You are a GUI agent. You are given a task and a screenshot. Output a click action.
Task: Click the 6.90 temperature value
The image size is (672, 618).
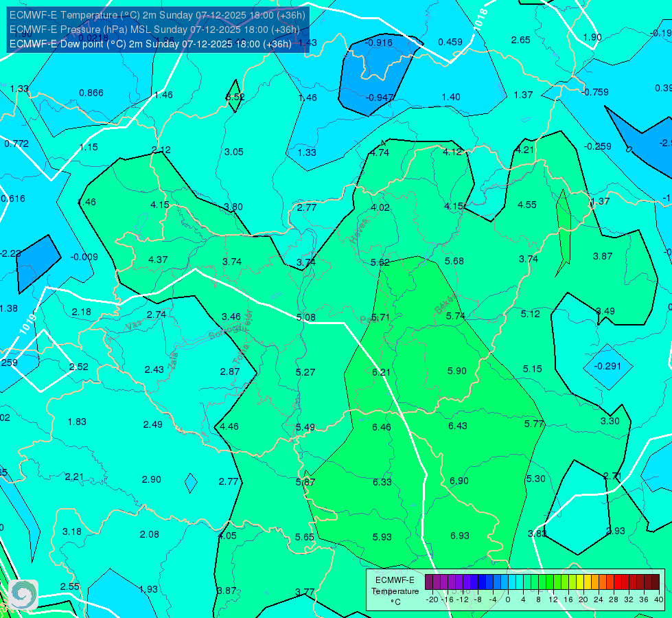click(x=459, y=481)
